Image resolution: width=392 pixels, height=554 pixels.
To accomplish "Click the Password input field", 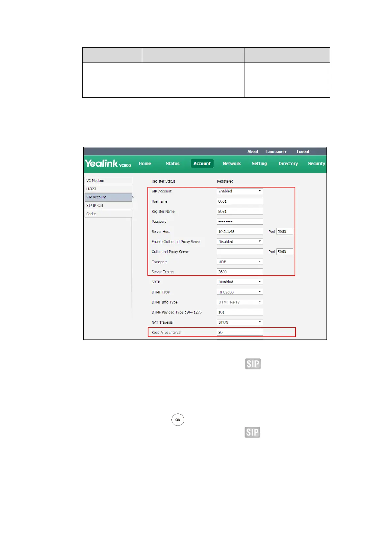I will (x=240, y=221).
